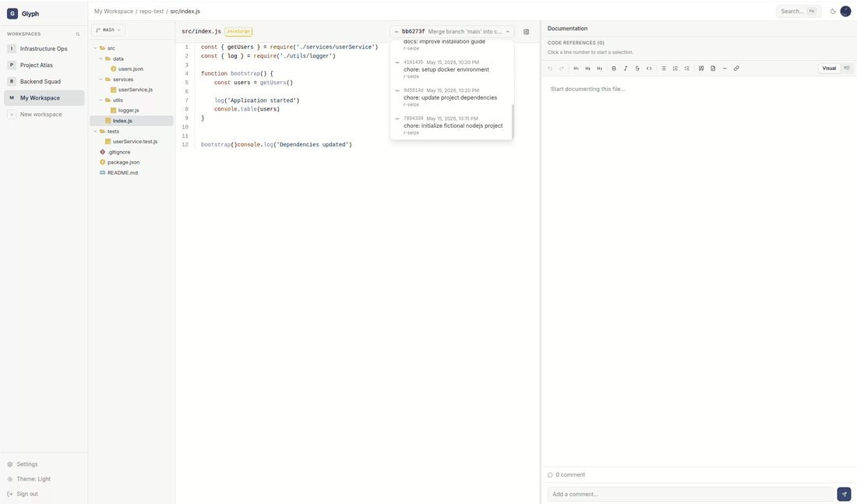Click the commit list scrollbar
The height and width of the screenshot is (504, 857).
[x=512, y=120]
